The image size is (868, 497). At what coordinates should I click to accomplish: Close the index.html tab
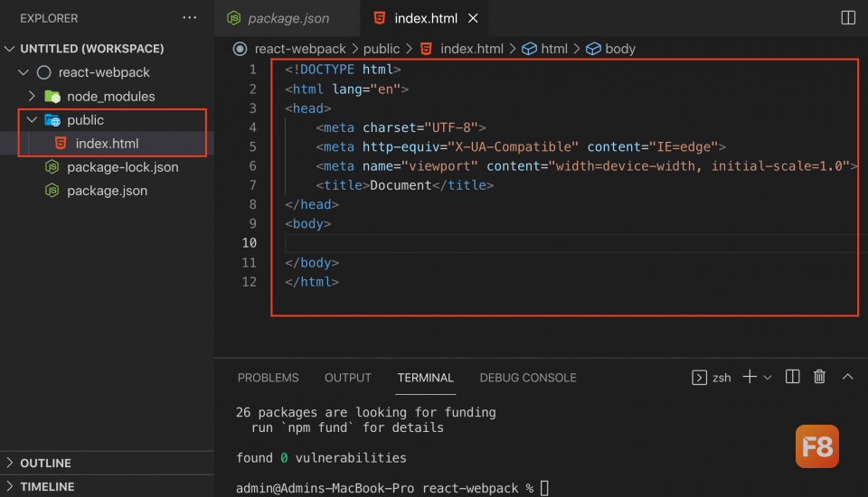pyautogui.click(x=473, y=18)
